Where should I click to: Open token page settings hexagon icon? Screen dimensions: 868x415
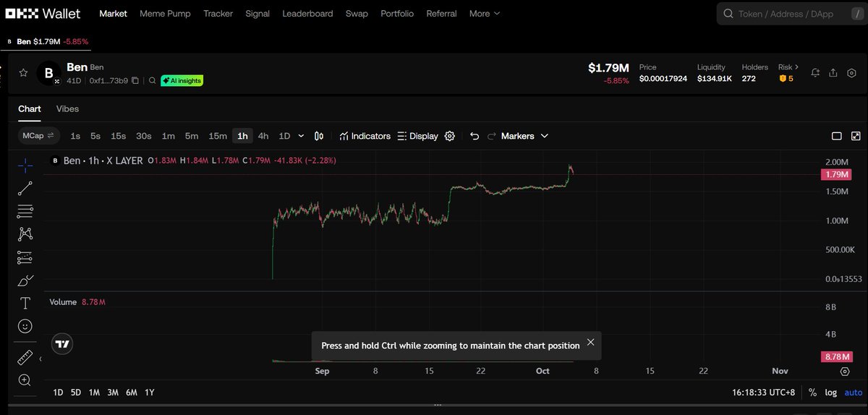tap(851, 73)
